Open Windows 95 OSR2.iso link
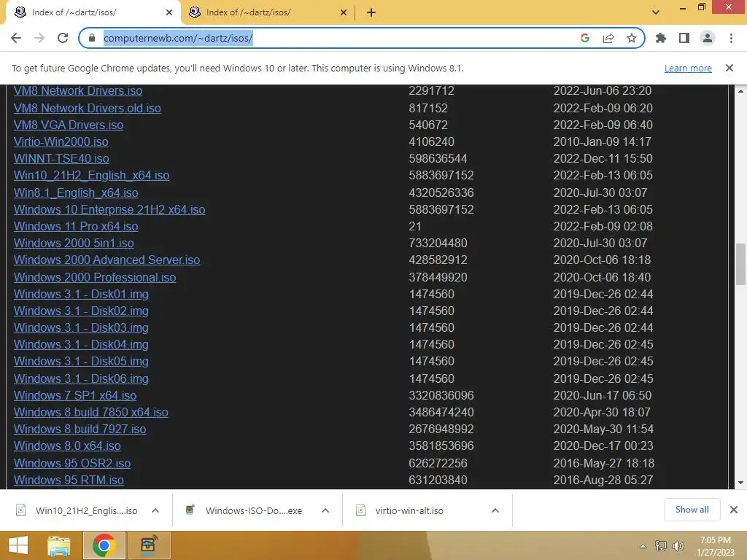The image size is (747, 560). 72,463
